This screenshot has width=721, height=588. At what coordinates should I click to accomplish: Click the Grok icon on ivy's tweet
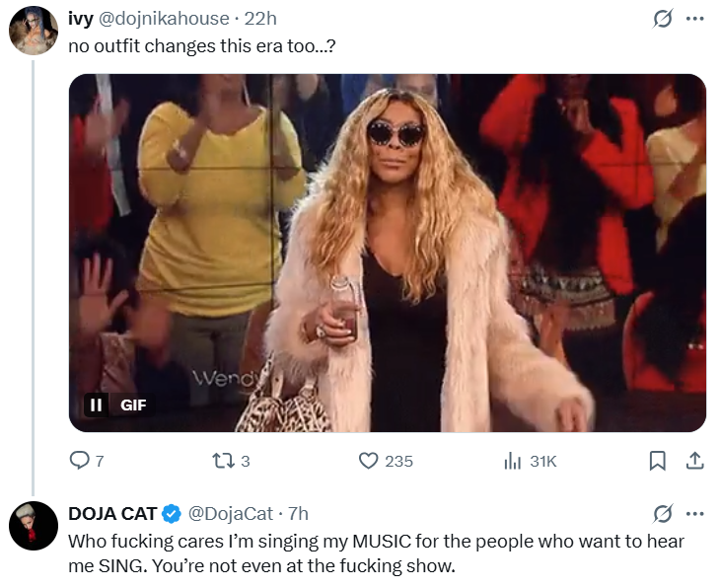click(x=663, y=19)
